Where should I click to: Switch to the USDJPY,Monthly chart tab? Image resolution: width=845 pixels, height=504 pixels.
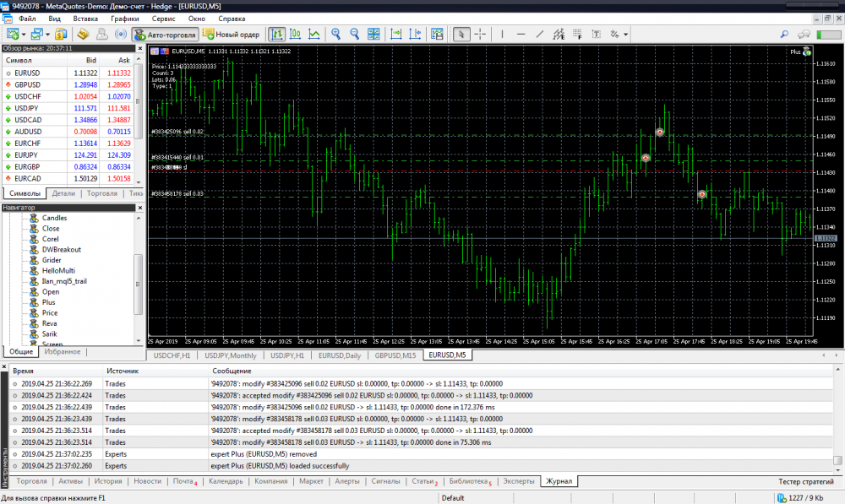coord(230,355)
